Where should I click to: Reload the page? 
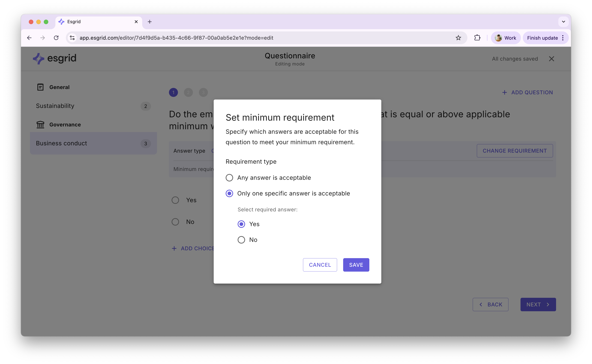pos(56,38)
